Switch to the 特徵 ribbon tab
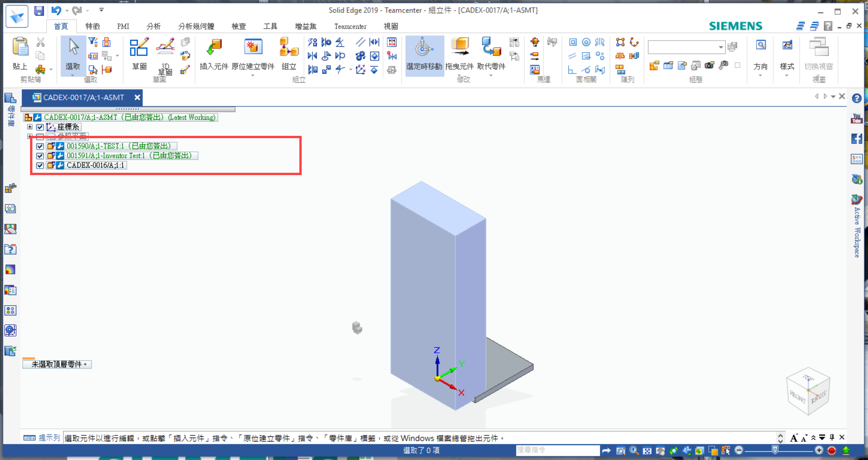The width and height of the screenshot is (868, 460). (x=93, y=26)
